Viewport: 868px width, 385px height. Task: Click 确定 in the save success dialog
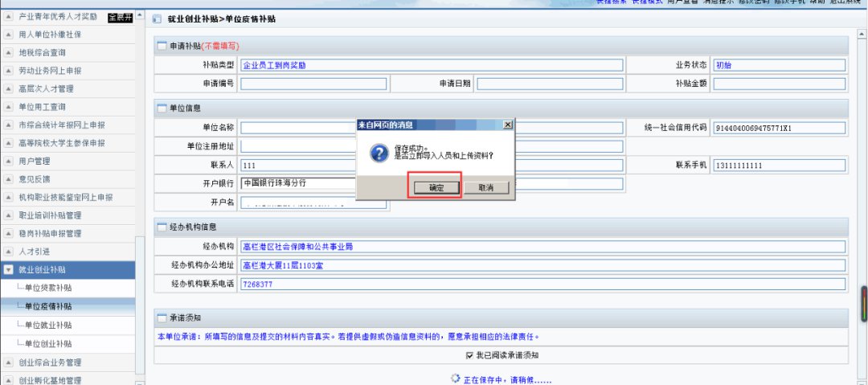click(437, 187)
